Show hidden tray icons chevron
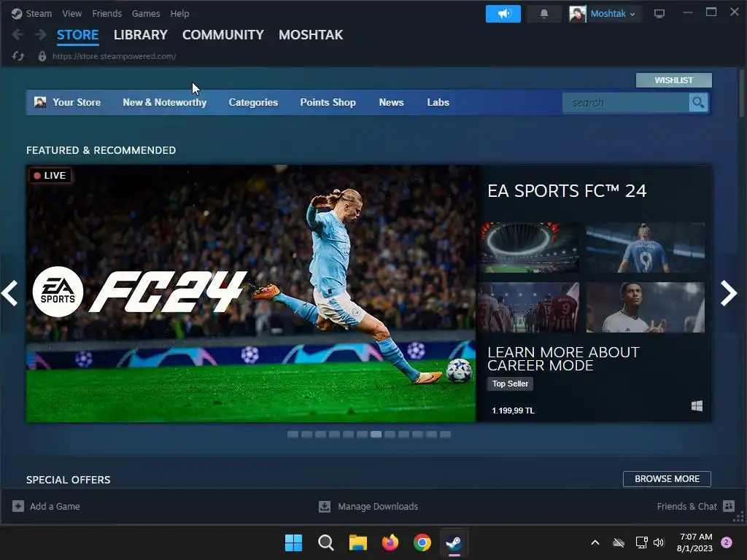747x560 pixels. coord(595,542)
